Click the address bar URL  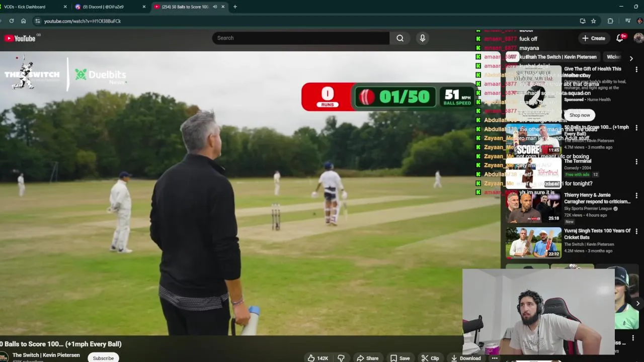pos(83,21)
